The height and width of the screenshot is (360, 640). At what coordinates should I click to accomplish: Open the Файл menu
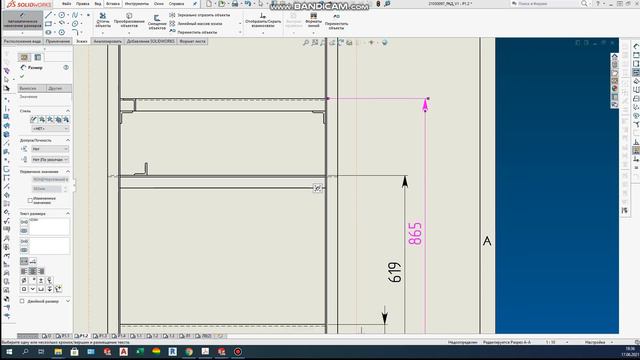(x=67, y=4)
